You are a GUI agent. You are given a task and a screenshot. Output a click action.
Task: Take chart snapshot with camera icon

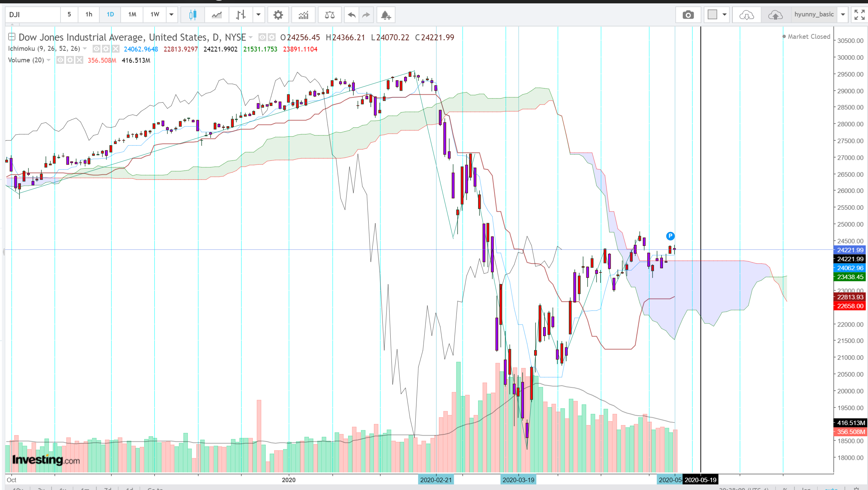688,15
